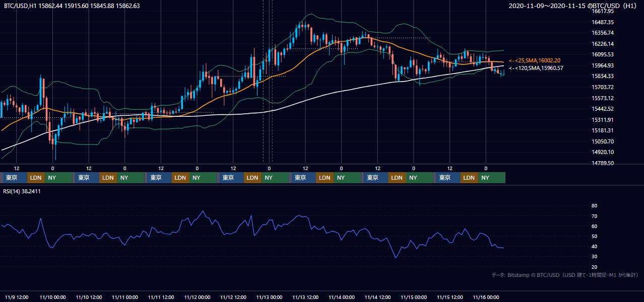Click the 11/16 00:00 time label
The image size is (644, 302).
(486, 297)
